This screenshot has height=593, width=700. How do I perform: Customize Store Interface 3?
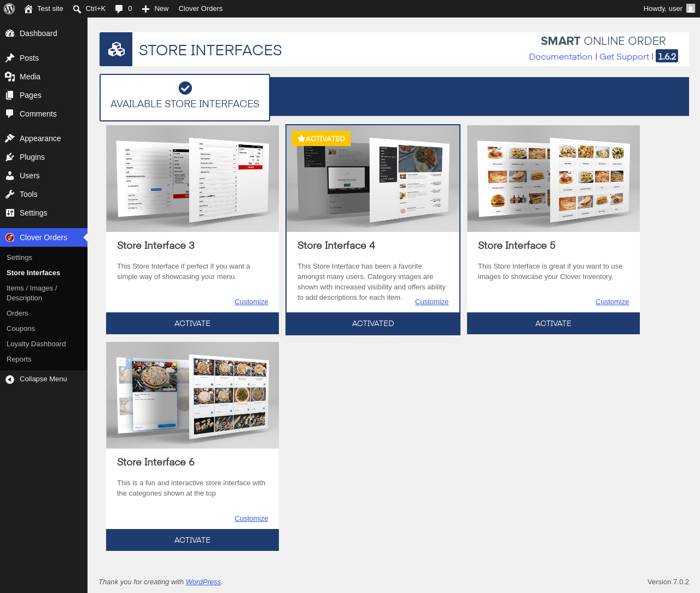(252, 302)
